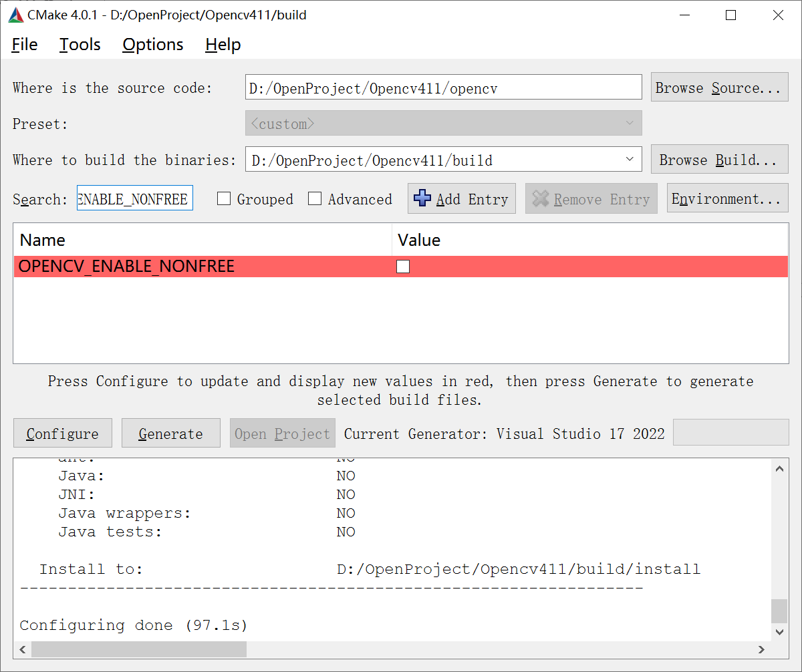Click the horizontal scroll left arrow
The image size is (802, 672).
point(23,649)
